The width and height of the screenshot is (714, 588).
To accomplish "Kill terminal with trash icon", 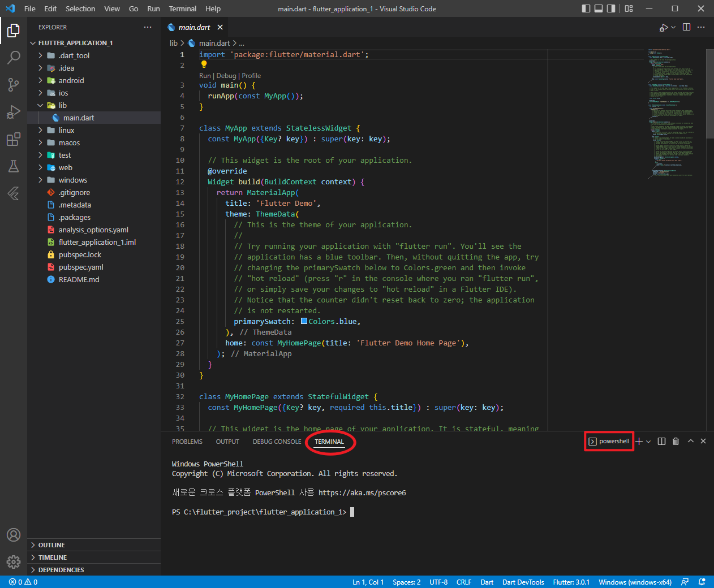I will point(676,441).
